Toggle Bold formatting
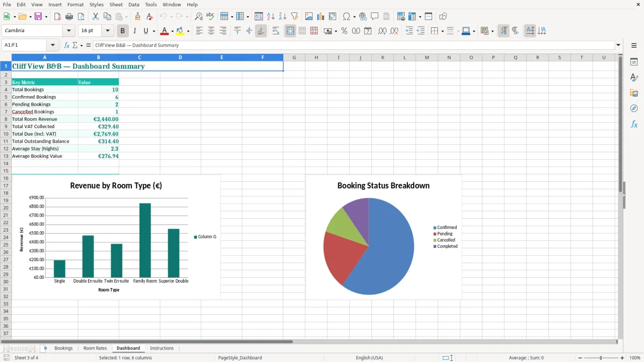The width and height of the screenshot is (644, 362). coord(122,31)
